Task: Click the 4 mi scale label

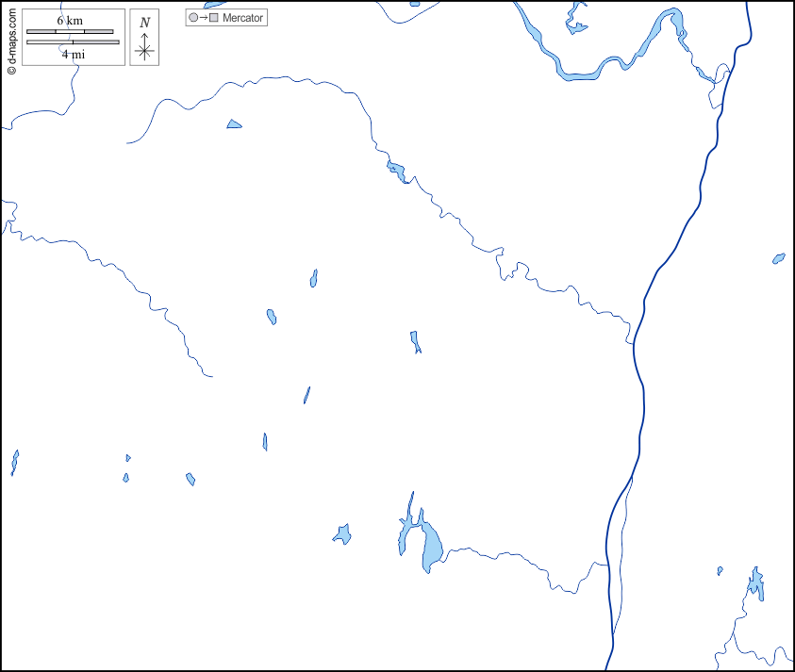Action: pyautogui.click(x=73, y=55)
